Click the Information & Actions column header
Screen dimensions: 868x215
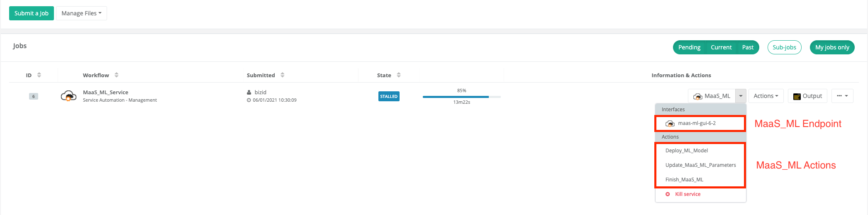coord(681,75)
